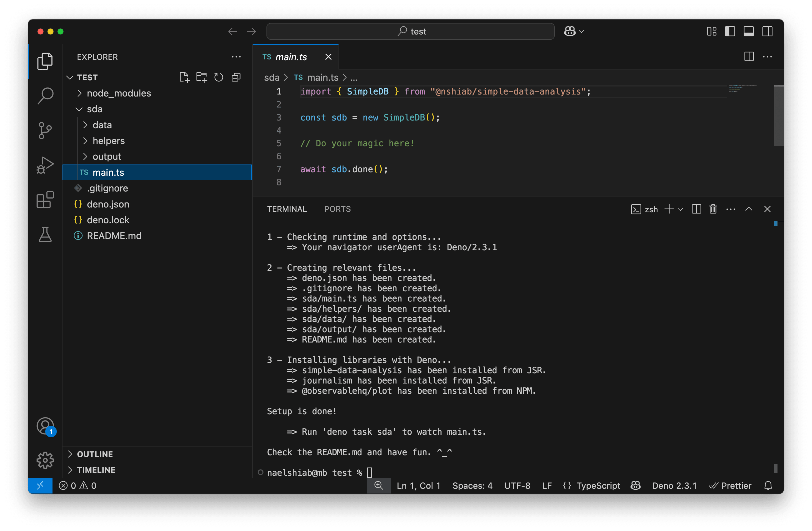Open the README.md file

157,235
